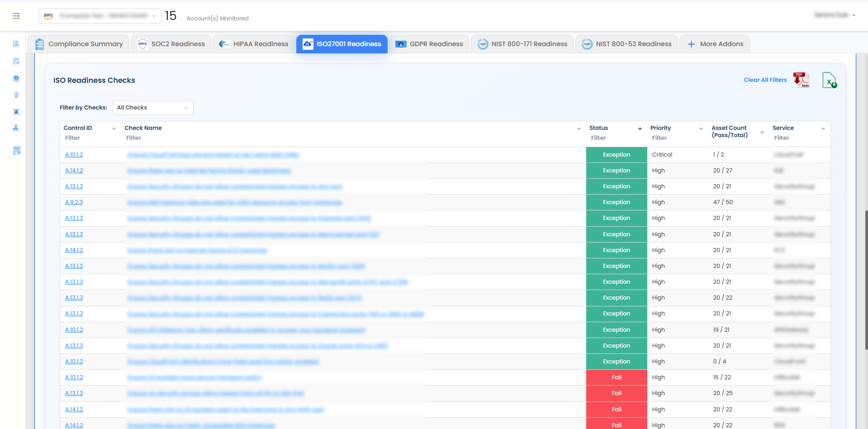Viewport: 868px width, 429px height.
Task: Open the compliance report icon in sidebar
Action: 16,43
